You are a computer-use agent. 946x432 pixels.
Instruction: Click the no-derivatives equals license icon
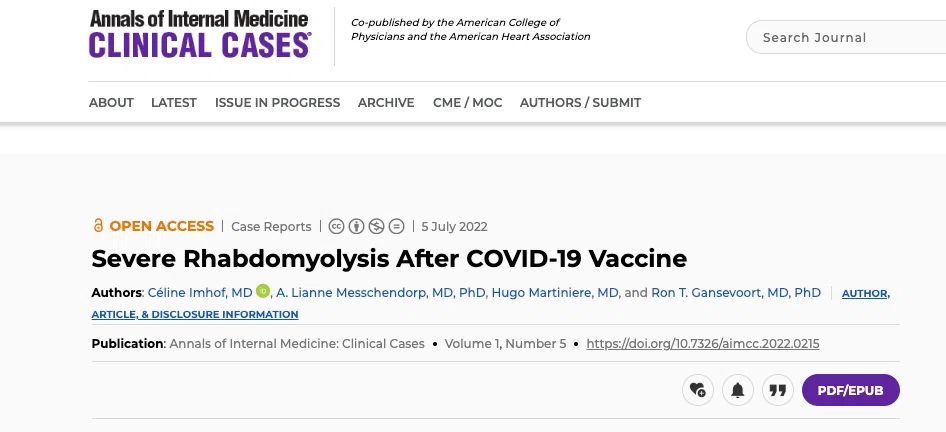point(396,226)
